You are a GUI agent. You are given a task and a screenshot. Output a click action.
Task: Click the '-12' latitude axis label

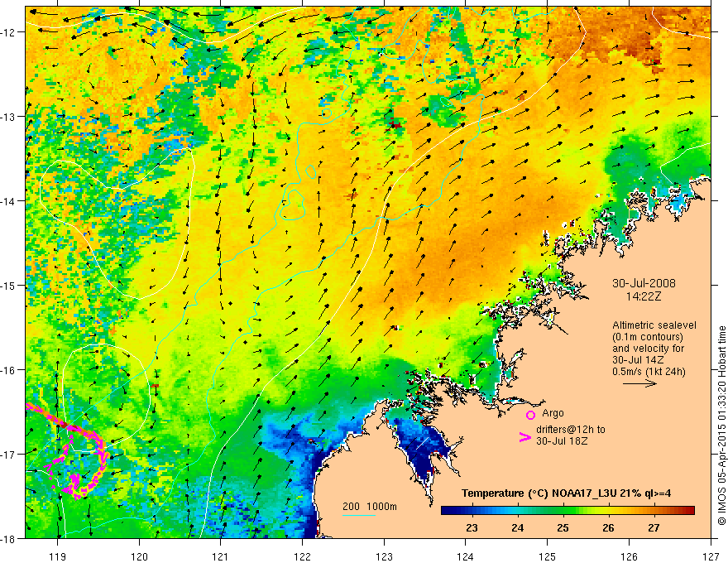(x=9, y=32)
